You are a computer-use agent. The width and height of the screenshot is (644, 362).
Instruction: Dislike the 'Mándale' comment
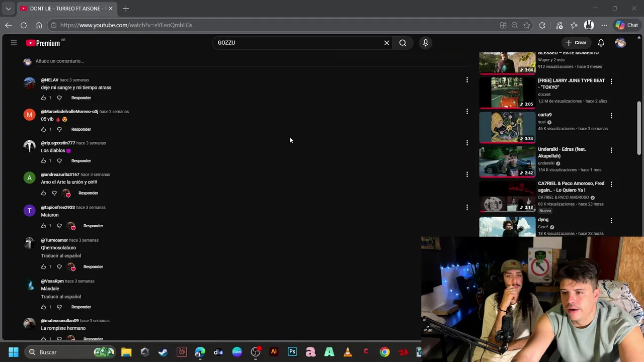[59, 307]
